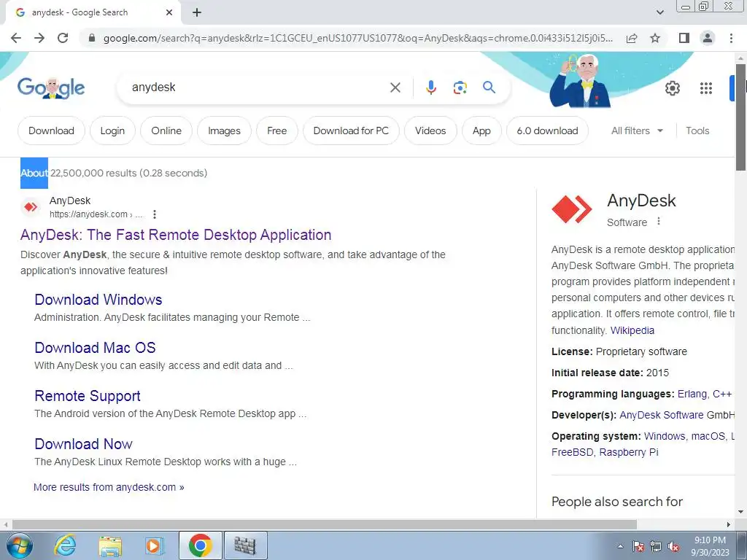Open Windows Media Player from taskbar
The width and height of the screenshot is (747, 560).
(x=154, y=545)
